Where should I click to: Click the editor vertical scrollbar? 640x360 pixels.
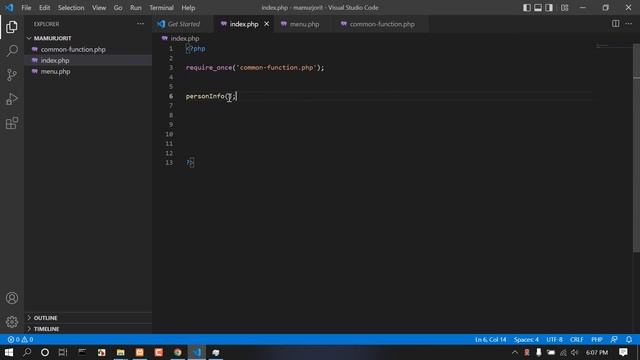636,147
